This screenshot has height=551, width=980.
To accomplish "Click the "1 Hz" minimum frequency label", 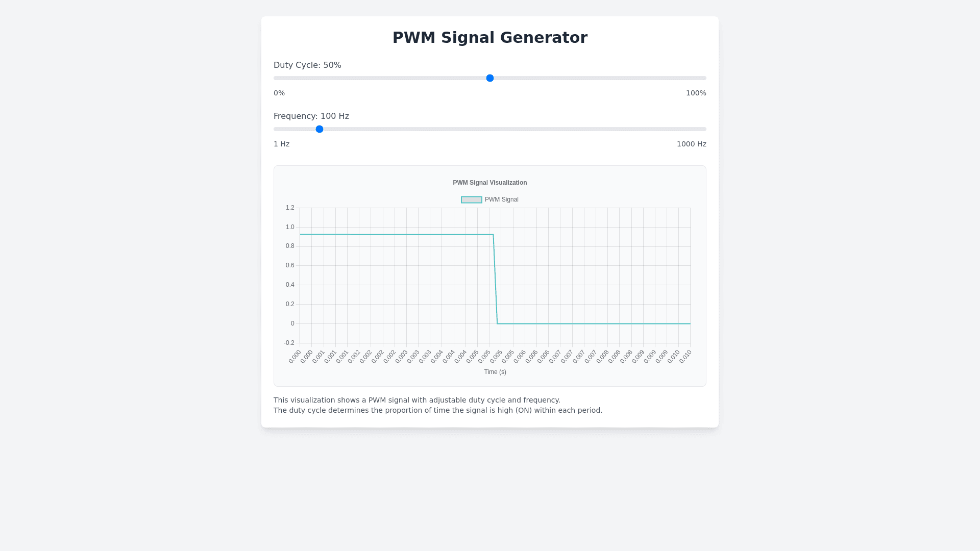I will tap(282, 144).
